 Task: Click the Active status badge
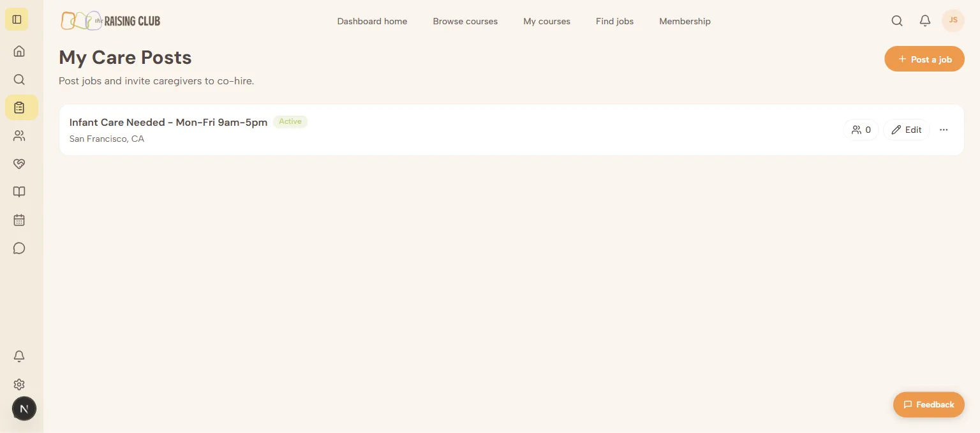click(290, 121)
